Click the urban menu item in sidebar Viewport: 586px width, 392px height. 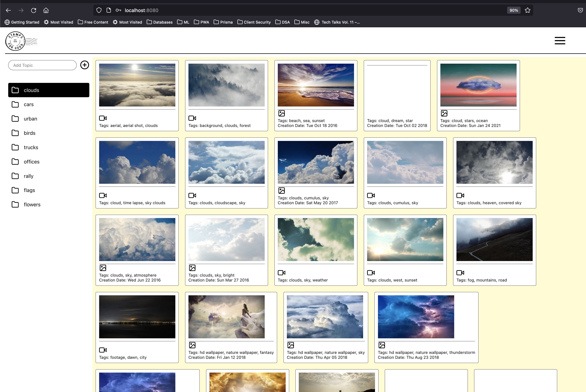[30, 119]
